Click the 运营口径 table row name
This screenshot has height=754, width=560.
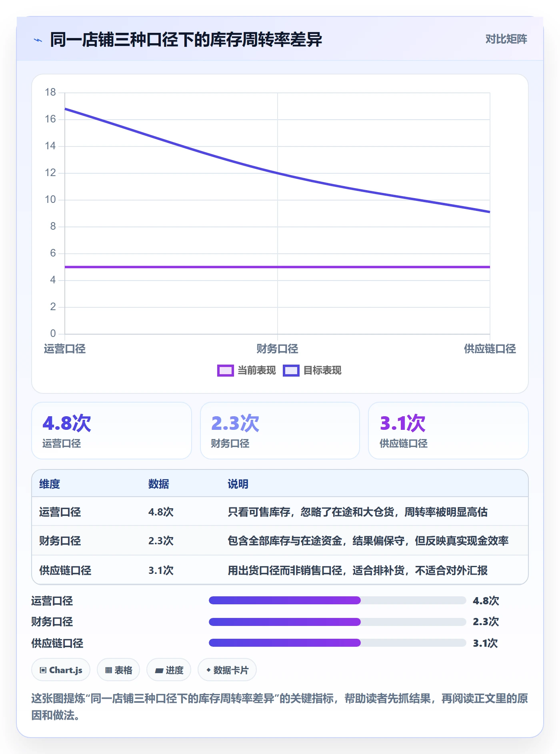click(60, 512)
